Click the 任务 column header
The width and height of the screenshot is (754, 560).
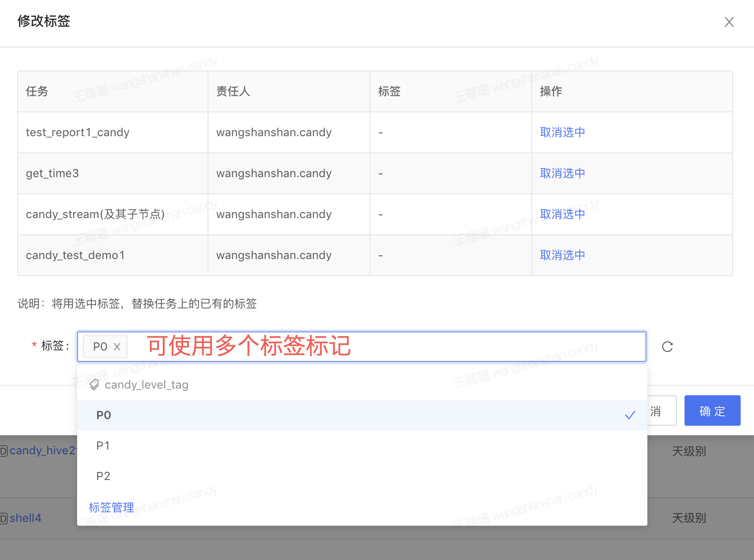37,91
